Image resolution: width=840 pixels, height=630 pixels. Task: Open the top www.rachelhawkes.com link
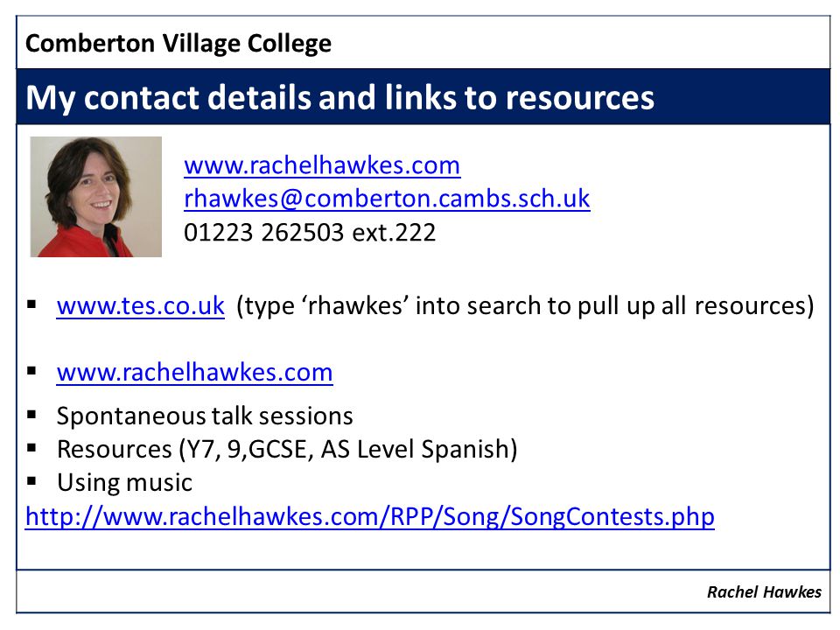[322, 165]
